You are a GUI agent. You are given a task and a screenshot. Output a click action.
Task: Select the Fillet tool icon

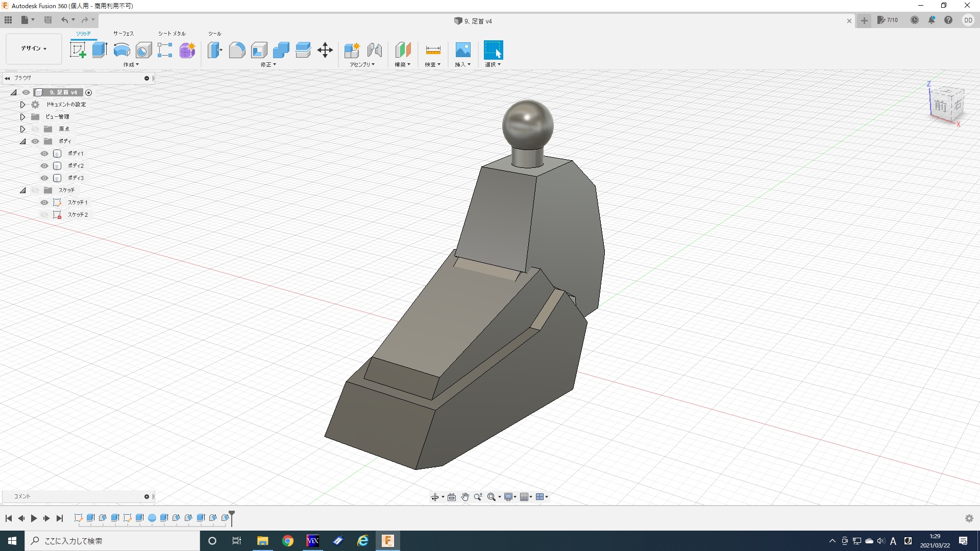point(237,50)
